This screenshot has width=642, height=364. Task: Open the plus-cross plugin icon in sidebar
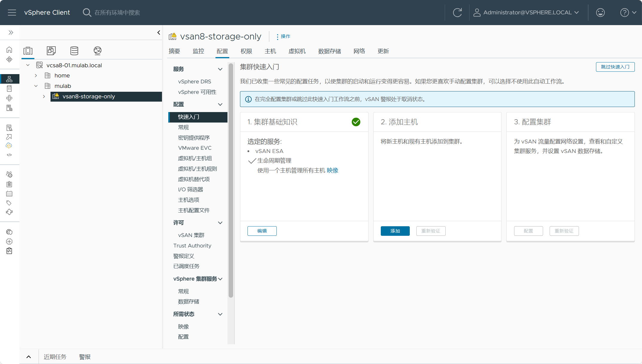tap(9, 241)
